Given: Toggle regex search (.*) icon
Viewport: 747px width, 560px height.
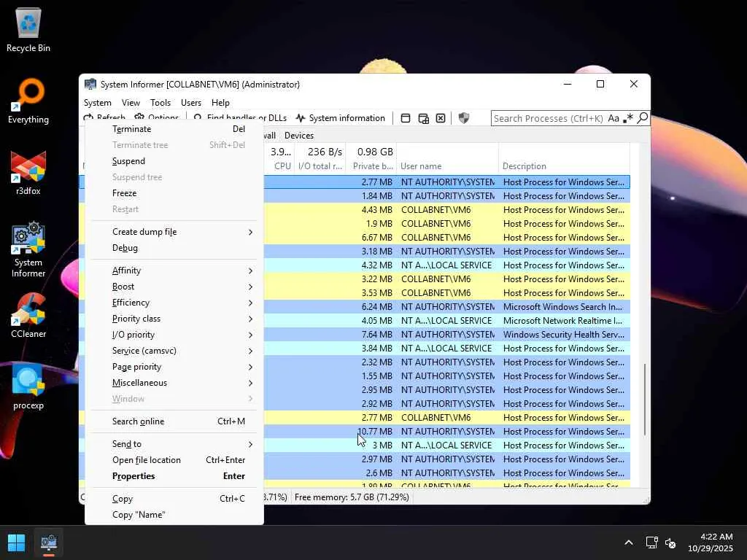Looking at the screenshot, I should point(628,118).
